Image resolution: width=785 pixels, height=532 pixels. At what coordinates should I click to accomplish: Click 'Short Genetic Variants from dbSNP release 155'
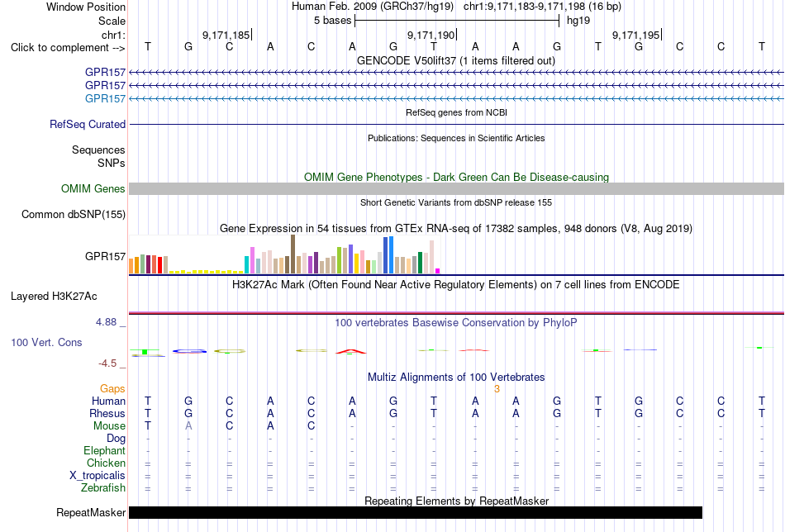pyautogui.click(x=456, y=202)
